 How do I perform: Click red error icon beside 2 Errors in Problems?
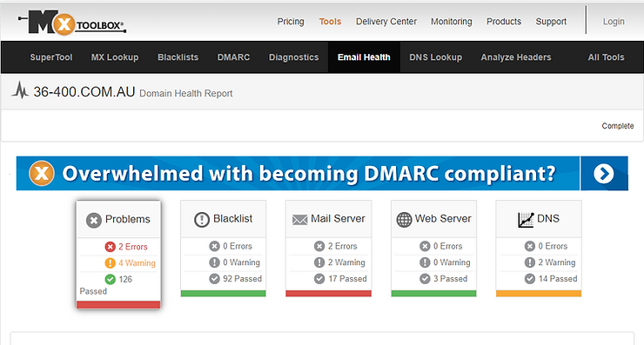pyautogui.click(x=110, y=247)
